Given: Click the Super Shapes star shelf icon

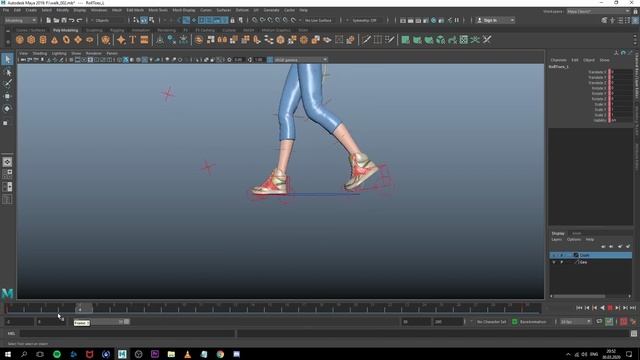Looking at the screenshot, I should coord(121,40).
